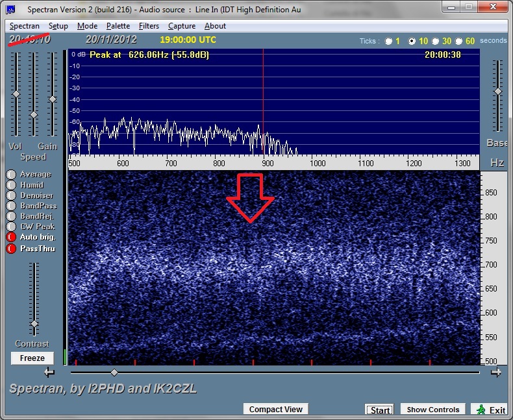The image size is (513, 420).
Task: Select the 1 second ticks radio button
Action: pyautogui.click(x=389, y=41)
